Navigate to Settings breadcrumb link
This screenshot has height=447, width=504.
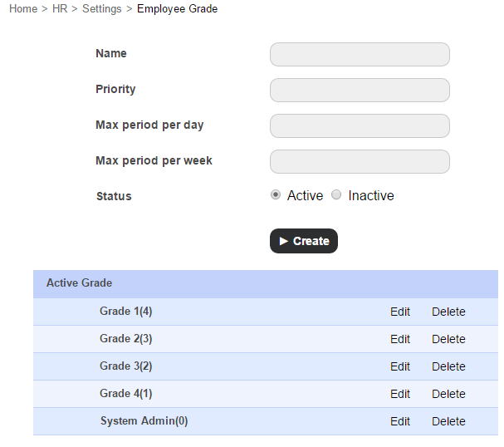[x=101, y=9]
